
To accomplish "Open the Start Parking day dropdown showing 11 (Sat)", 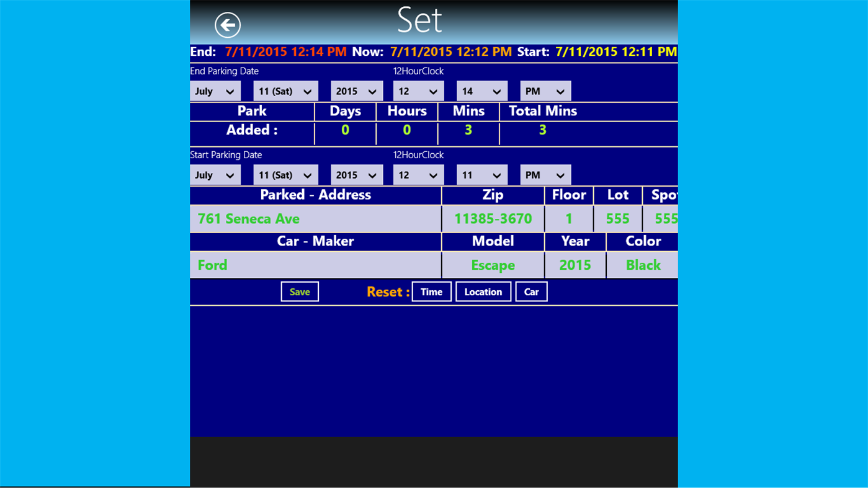I will click(285, 174).
